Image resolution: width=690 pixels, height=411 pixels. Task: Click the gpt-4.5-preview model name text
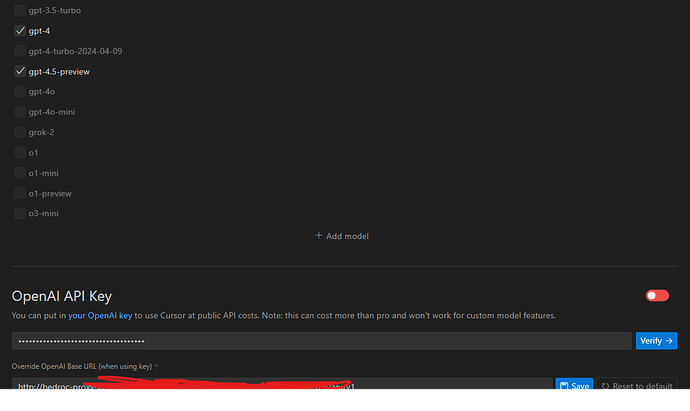[59, 72]
